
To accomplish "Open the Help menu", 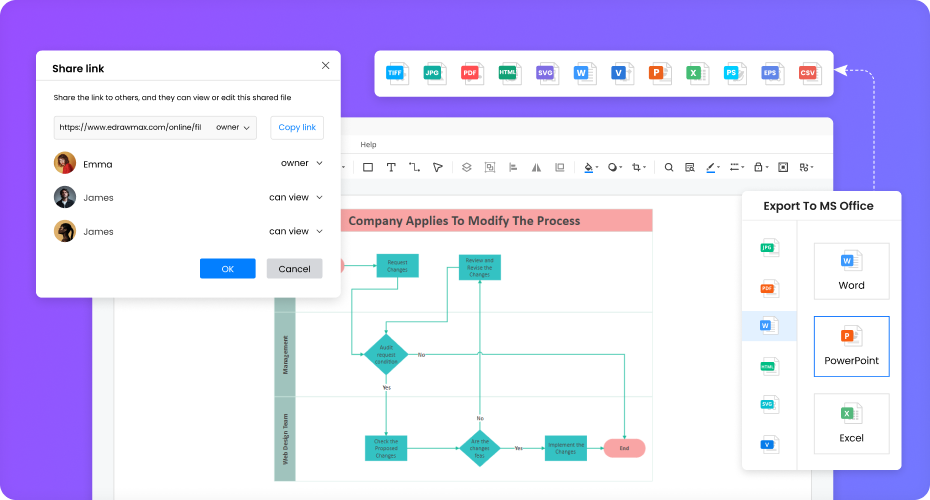I will tap(368, 145).
